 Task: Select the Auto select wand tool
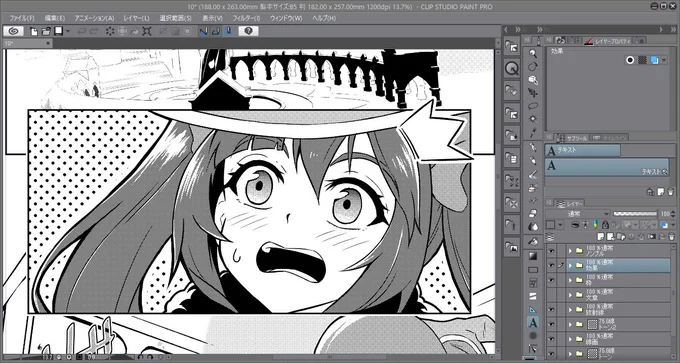[x=533, y=118]
